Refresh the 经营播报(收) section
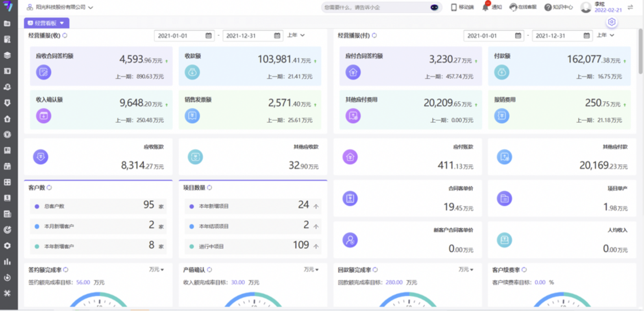The width and height of the screenshot is (644, 311). [65, 35]
